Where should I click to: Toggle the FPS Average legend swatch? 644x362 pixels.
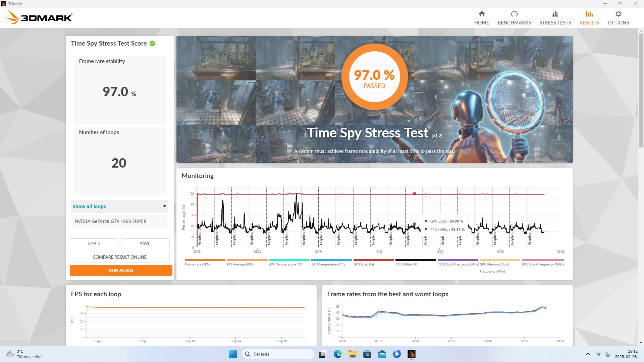point(247,260)
